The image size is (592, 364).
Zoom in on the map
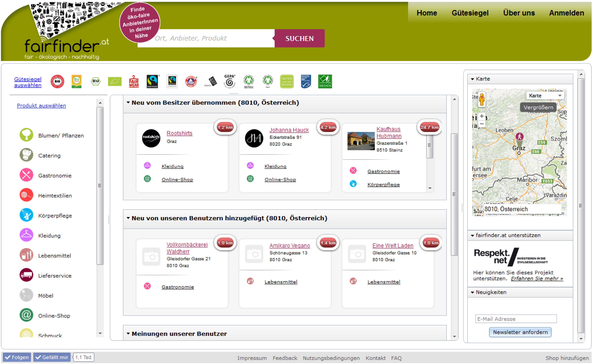482,116
